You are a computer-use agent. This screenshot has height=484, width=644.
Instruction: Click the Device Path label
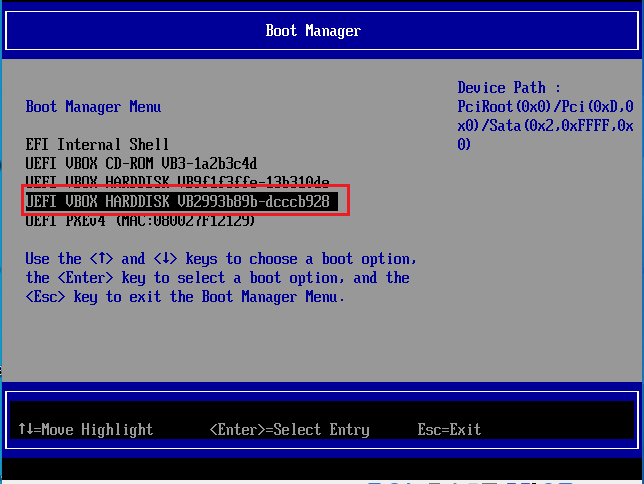[x=509, y=88]
